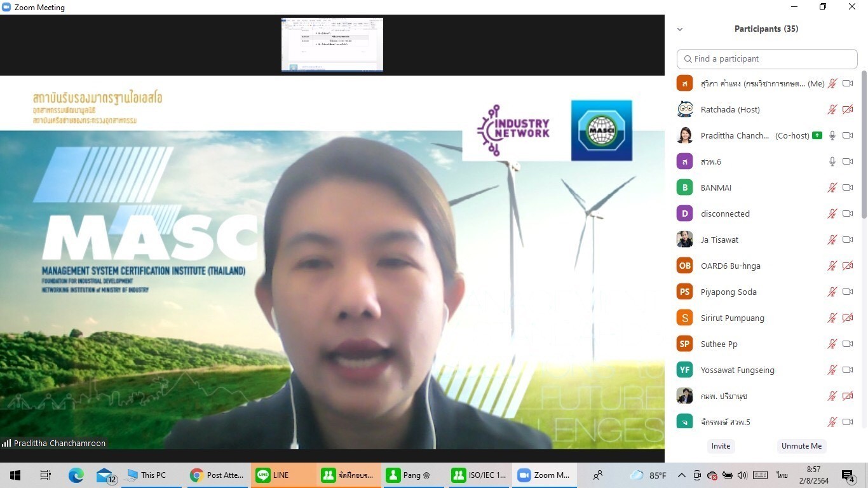
Task: Open the Action Center notifications
Action: click(x=849, y=475)
